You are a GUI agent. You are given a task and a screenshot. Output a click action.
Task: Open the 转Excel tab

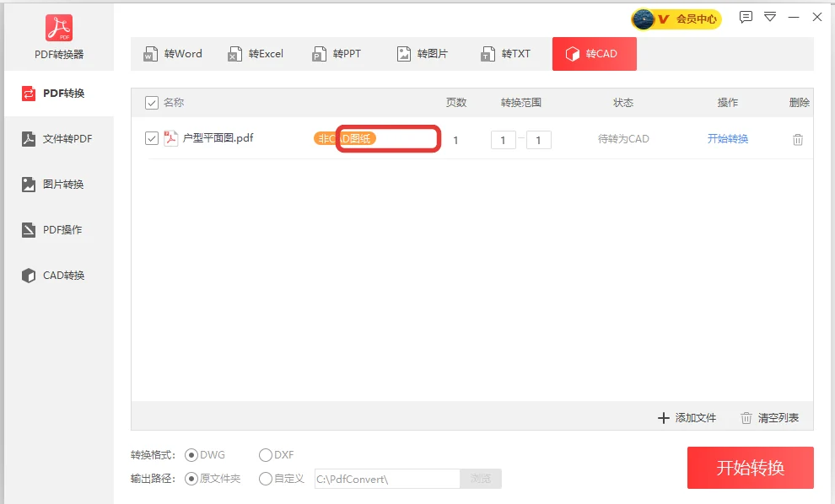[256, 54]
